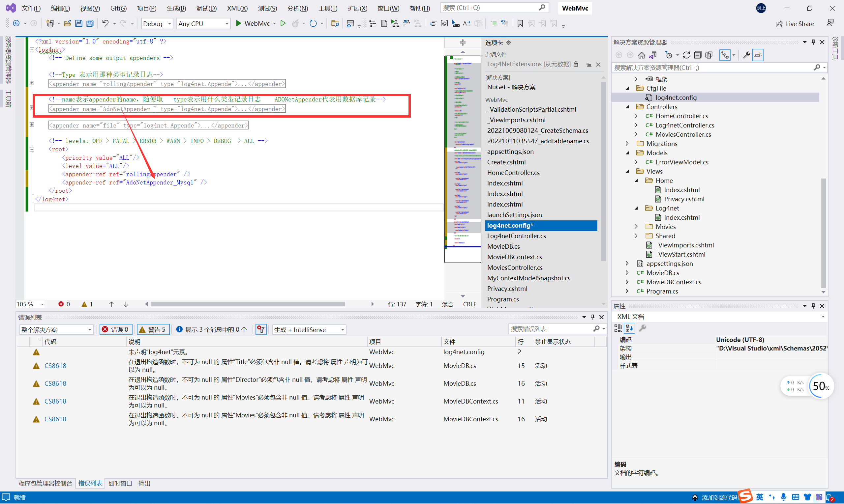Click the error list filter icon
The image size is (844, 504).
261,329
